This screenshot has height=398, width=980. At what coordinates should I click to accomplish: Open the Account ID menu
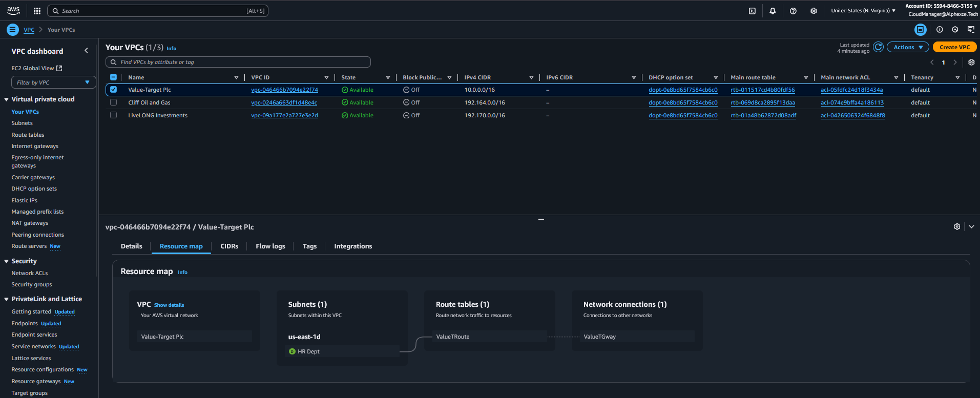[x=941, y=6]
